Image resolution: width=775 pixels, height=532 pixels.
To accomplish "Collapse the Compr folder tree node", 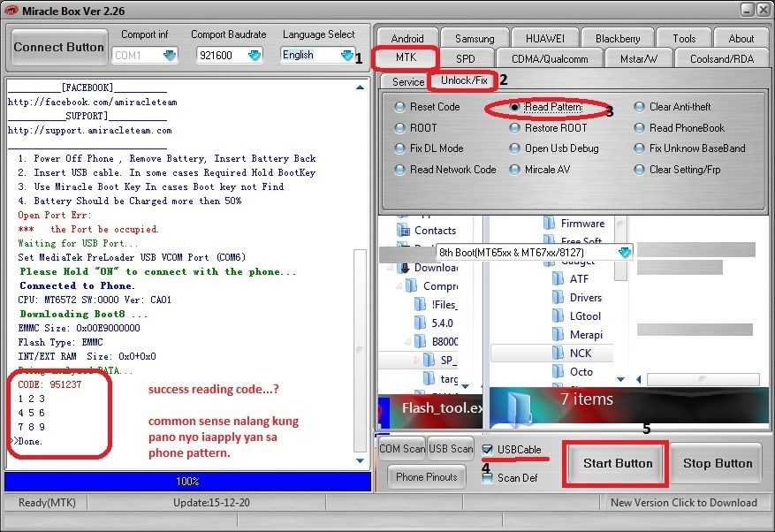I will (399, 285).
